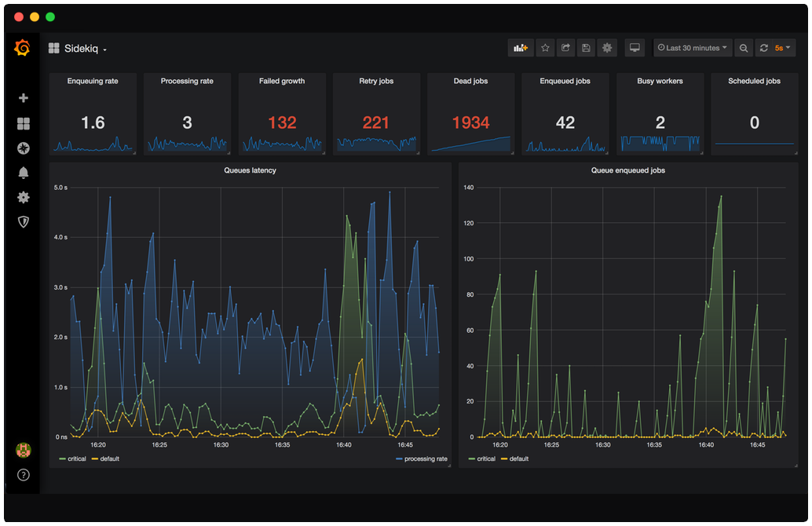Image resolution: width=812 pixels, height=526 pixels.
Task: Click the Create plus icon in sidebar
Action: [24, 98]
